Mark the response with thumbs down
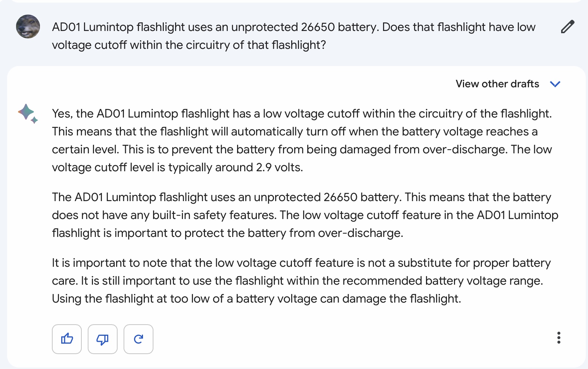 point(103,339)
